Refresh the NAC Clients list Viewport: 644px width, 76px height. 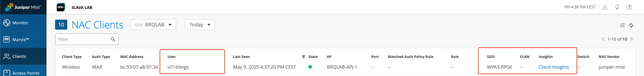(631, 25)
